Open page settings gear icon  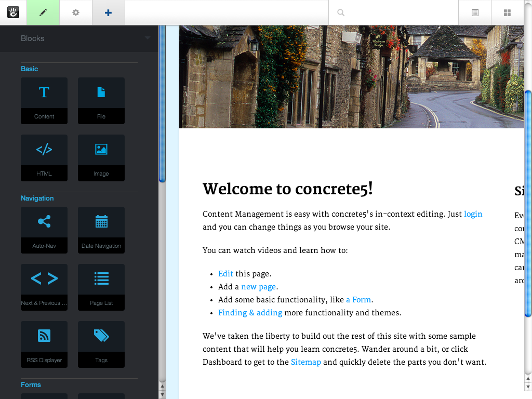pos(76,12)
